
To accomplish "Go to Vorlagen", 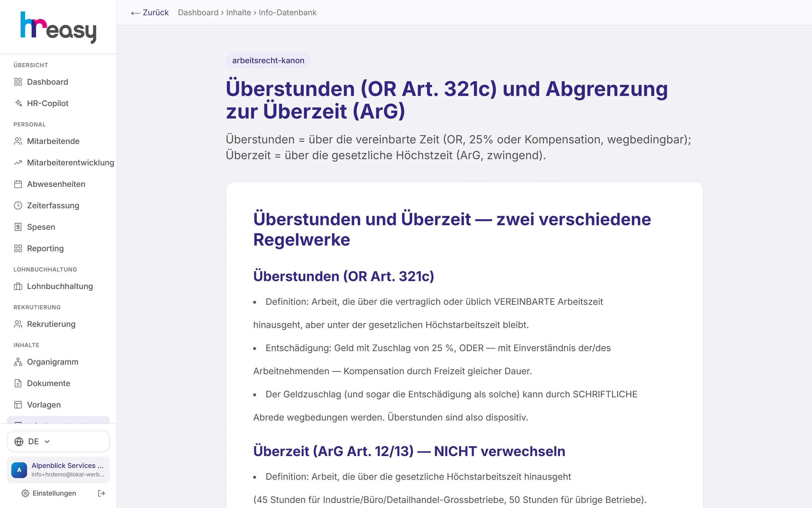I will point(58,405).
